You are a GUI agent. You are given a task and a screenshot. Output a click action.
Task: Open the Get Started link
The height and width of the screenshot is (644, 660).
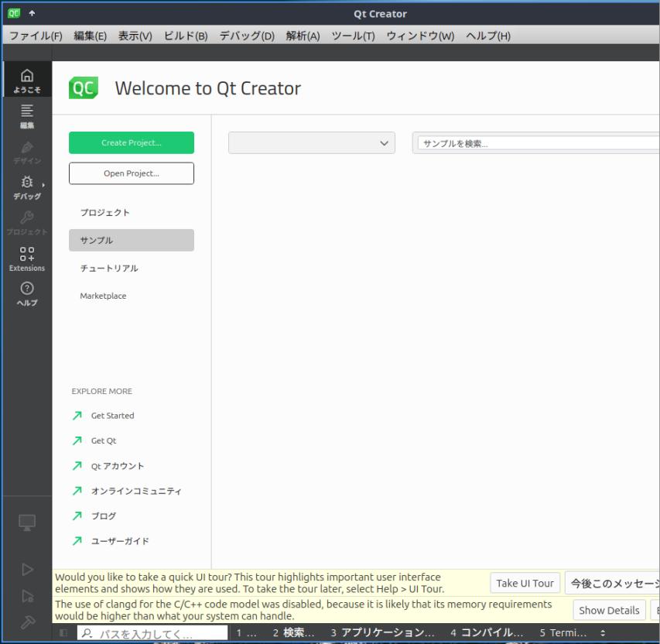[112, 416]
